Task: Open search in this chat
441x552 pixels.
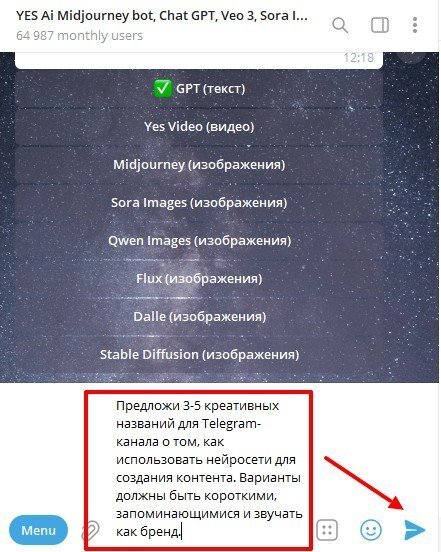Action: coord(340,25)
